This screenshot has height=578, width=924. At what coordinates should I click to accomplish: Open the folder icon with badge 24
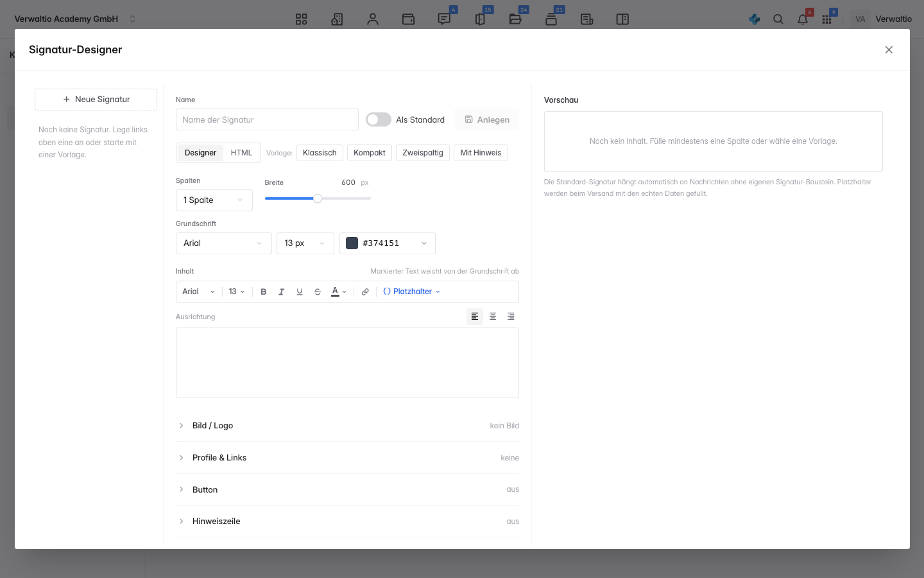click(x=515, y=19)
